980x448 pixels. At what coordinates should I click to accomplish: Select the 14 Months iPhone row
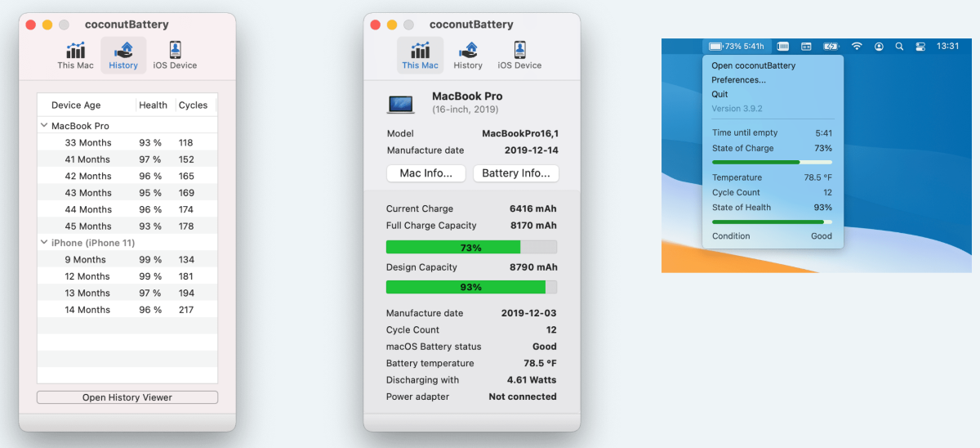tap(127, 310)
